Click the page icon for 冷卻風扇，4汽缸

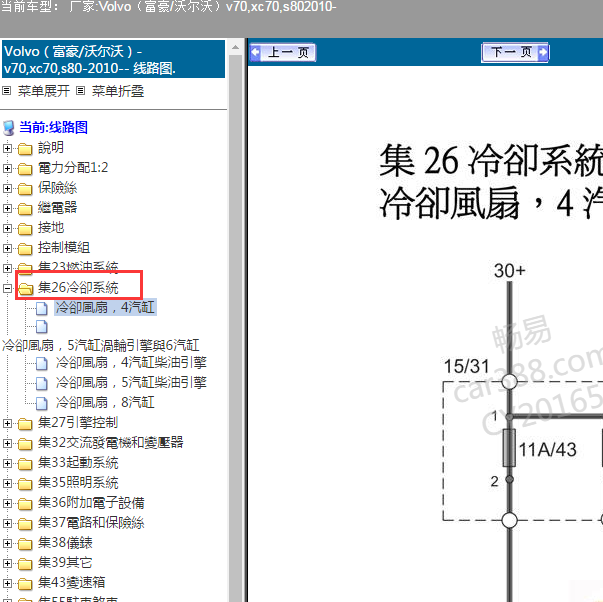point(42,308)
